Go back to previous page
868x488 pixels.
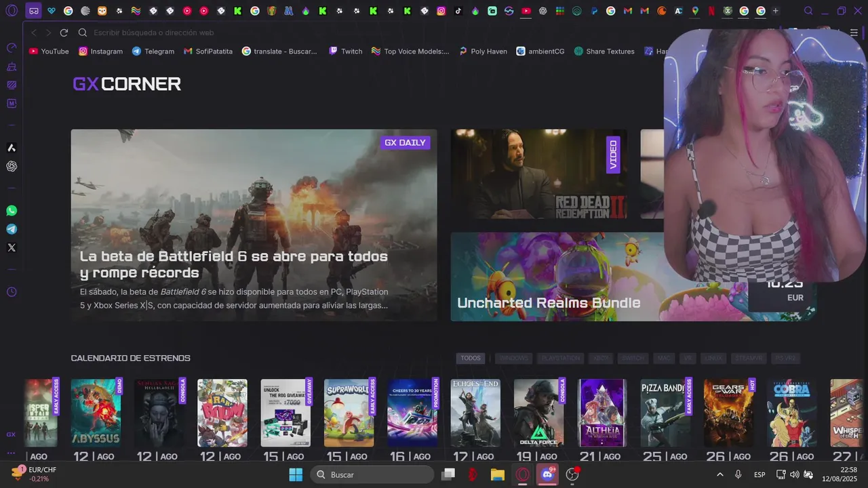click(34, 33)
